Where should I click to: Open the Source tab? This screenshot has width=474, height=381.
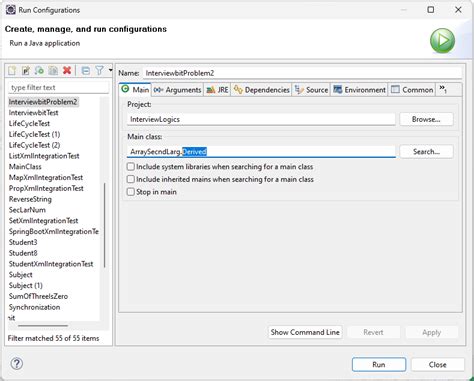pos(311,90)
